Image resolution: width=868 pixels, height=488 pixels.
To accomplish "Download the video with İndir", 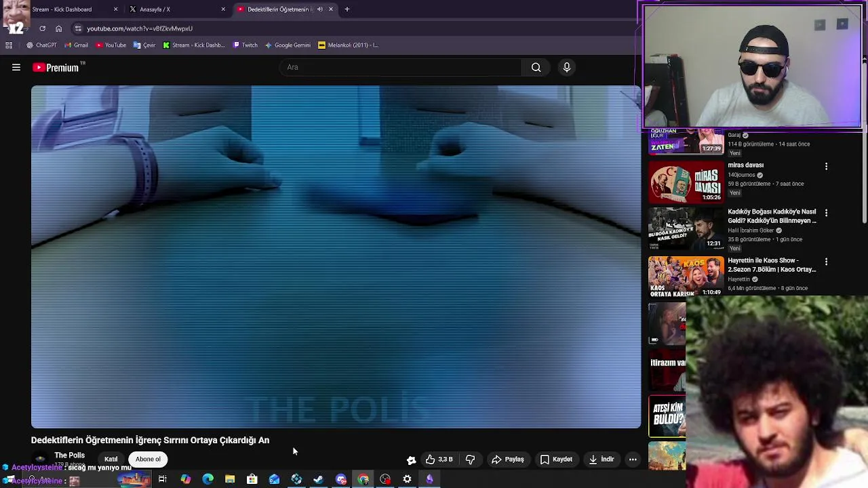I will click(x=601, y=460).
